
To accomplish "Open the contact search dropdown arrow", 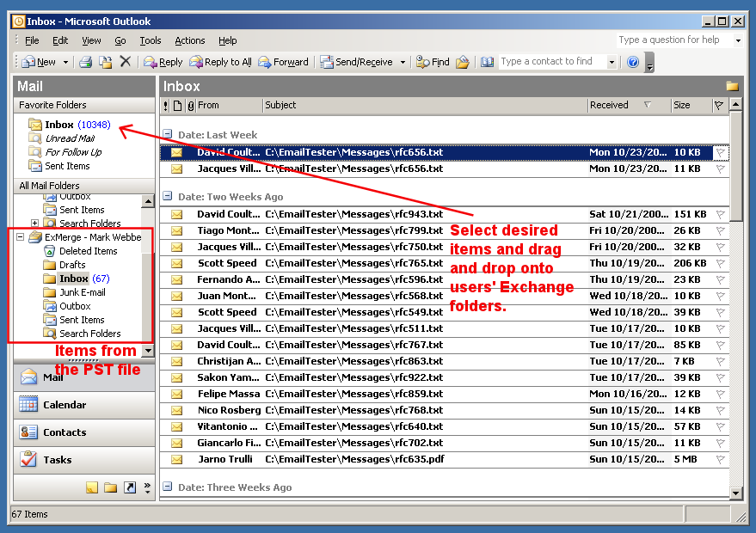I will click(x=612, y=62).
